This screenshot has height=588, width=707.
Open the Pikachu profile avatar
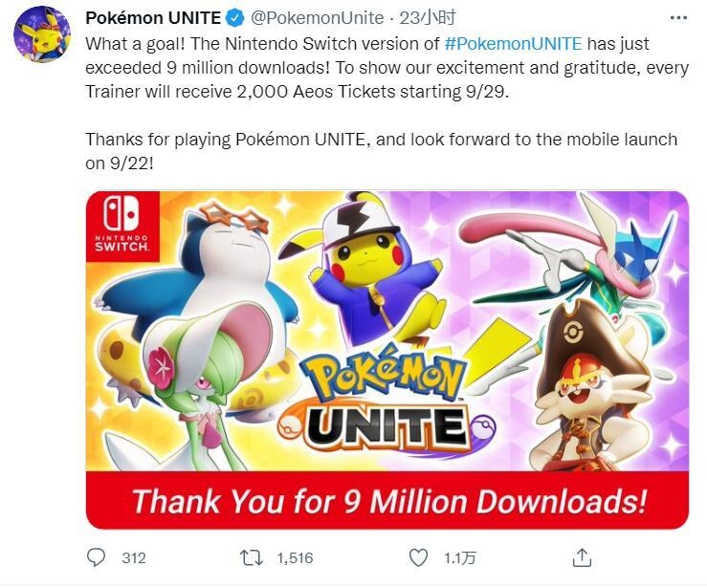point(41,33)
